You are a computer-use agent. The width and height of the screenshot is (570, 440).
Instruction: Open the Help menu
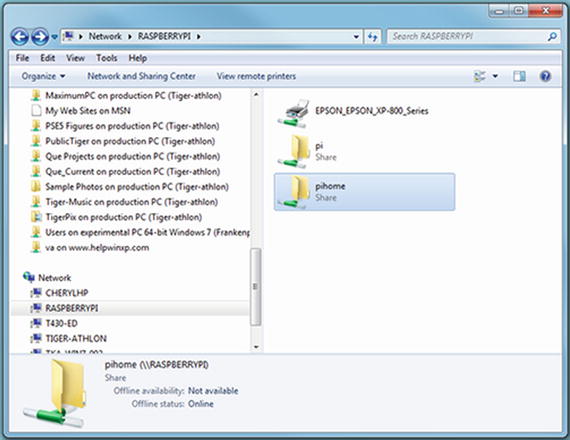pos(138,58)
